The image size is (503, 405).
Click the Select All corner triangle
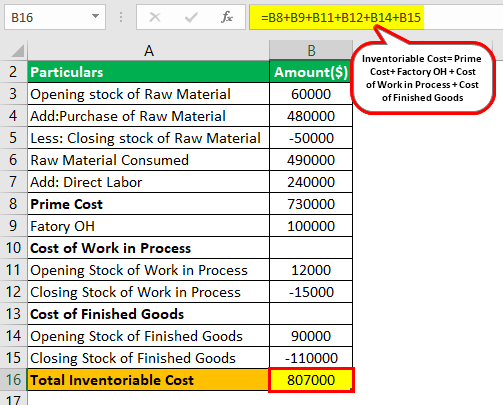(x=17, y=51)
